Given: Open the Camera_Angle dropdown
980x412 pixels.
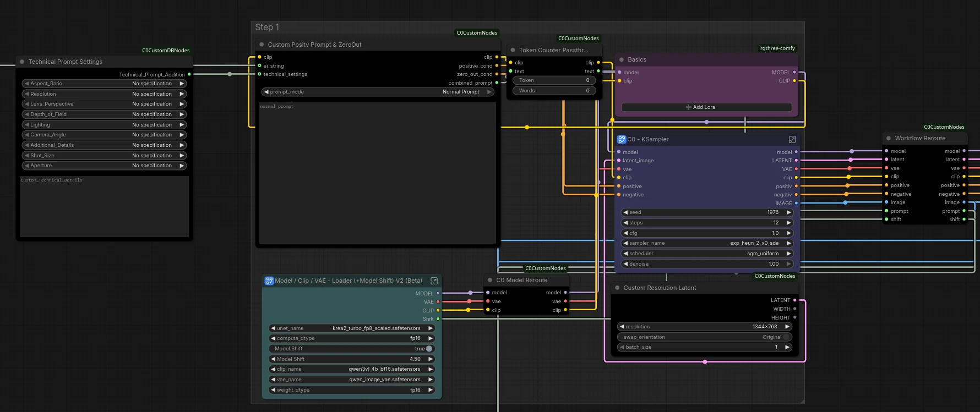Looking at the screenshot, I should [x=104, y=135].
